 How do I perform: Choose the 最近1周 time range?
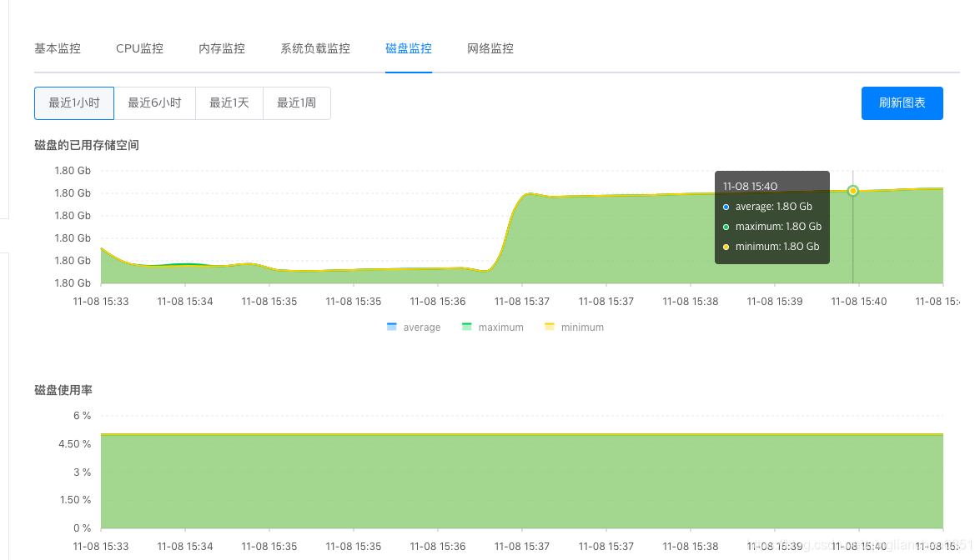[x=297, y=103]
